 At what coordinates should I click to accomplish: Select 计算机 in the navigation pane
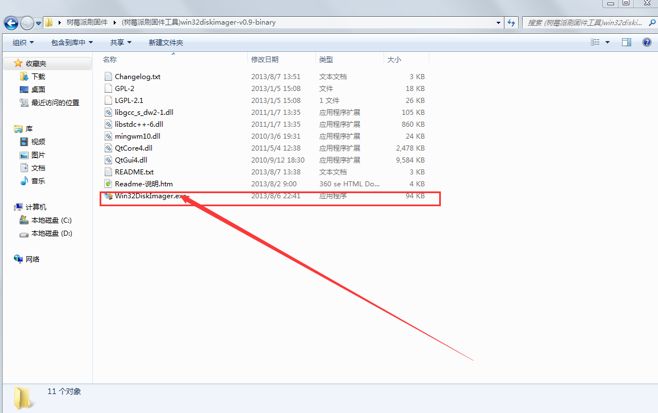[36, 207]
